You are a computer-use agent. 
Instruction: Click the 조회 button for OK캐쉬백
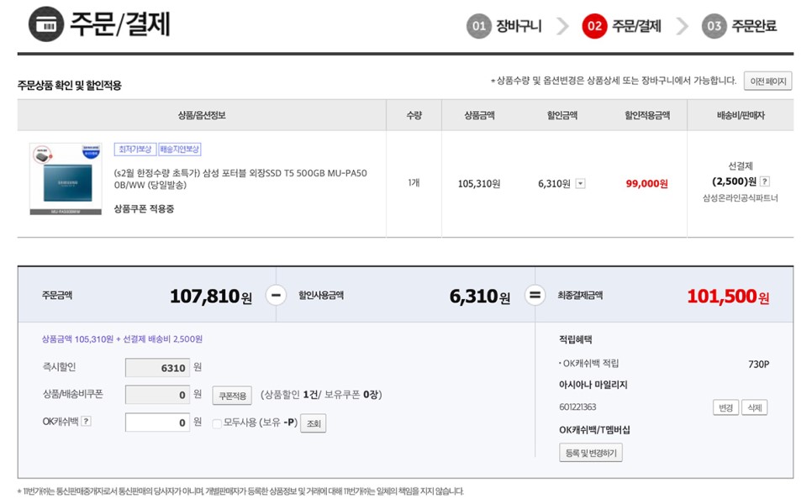tap(314, 423)
